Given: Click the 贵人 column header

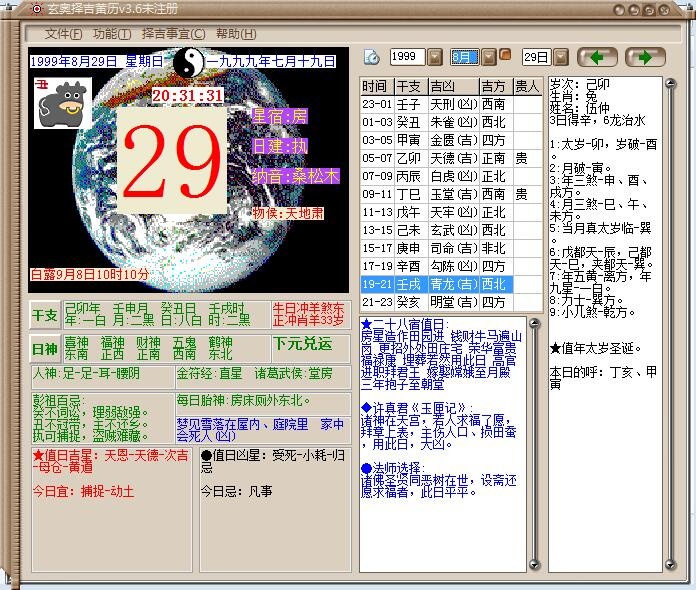Looking at the screenshot, I should [x=528, y=86].
